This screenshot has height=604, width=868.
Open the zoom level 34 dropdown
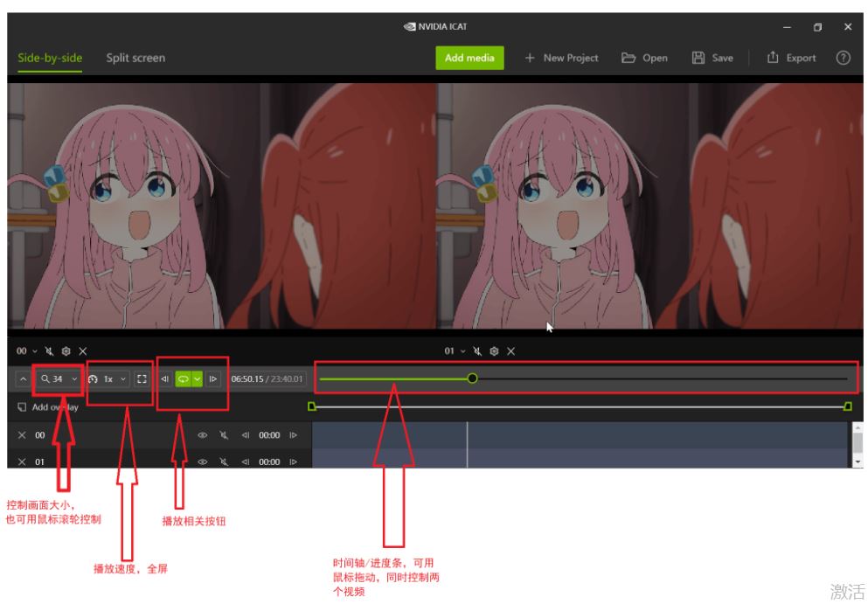pos(59,378)
